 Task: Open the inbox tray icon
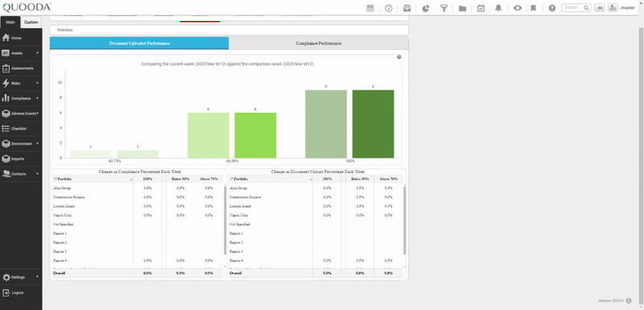coord(407,8)
